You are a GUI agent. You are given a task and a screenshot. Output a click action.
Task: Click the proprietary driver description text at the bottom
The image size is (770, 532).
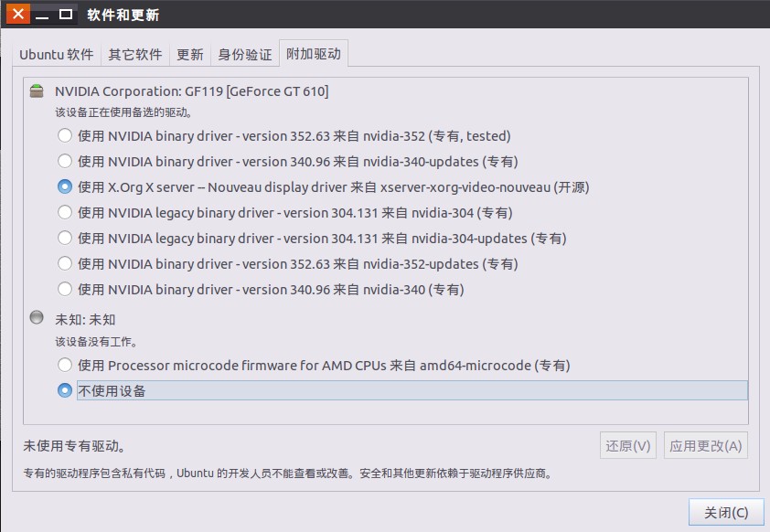(288, 473)
